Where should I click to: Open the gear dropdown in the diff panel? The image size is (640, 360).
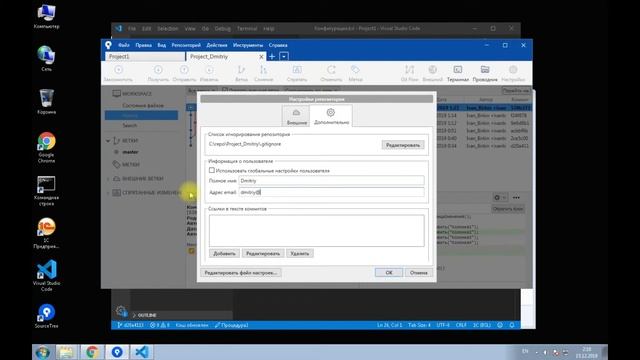click(500, 198)
